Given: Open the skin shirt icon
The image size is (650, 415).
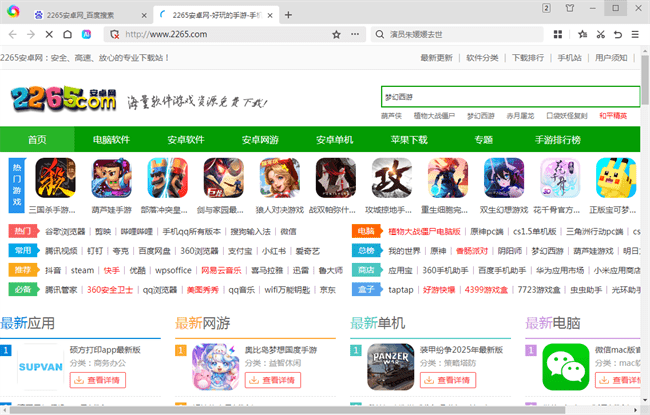Looking at the screenshot, I should coord(570,8).
